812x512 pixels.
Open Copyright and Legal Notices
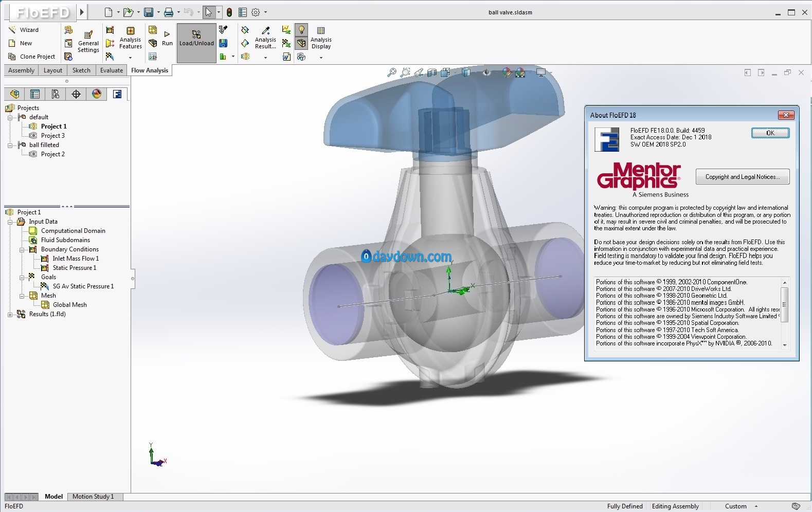tap(742, 177)
